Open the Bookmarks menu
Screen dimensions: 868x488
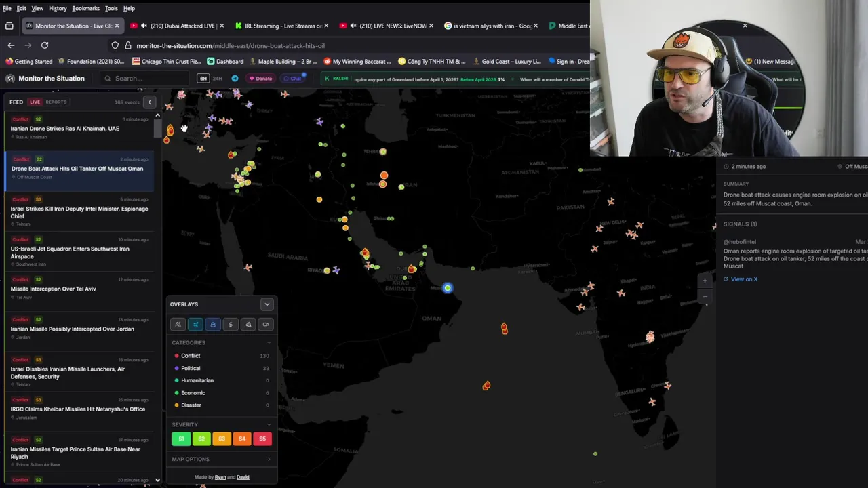click(x=85, y=8)
